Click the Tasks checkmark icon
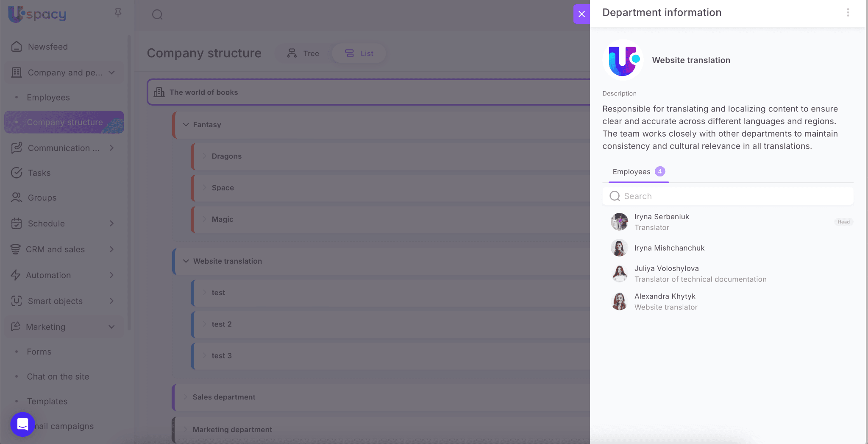 coord(17,173)
